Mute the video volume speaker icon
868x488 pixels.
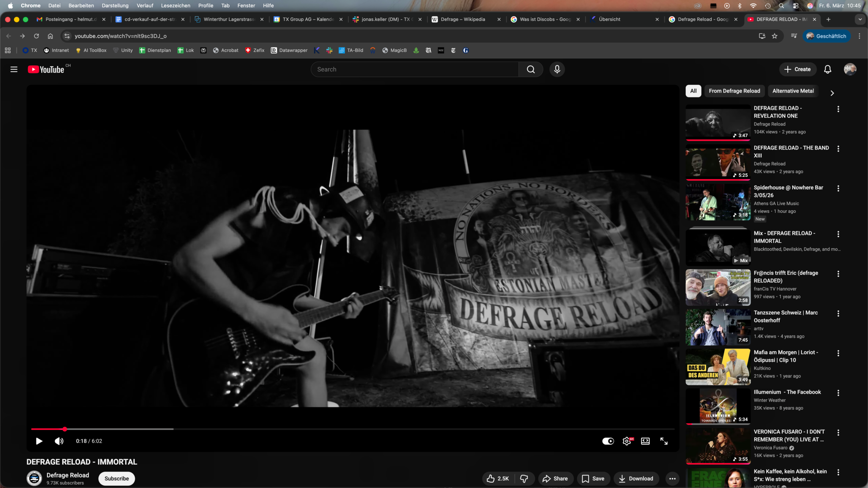pyautogui.click(x=59, y=441)
